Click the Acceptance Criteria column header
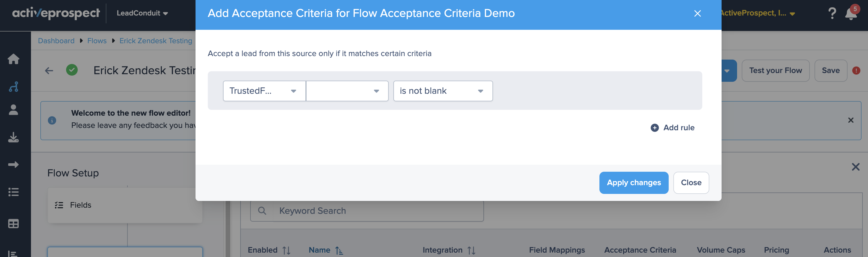Viewport: 868px width, 257px height. (x=640, y=250)
